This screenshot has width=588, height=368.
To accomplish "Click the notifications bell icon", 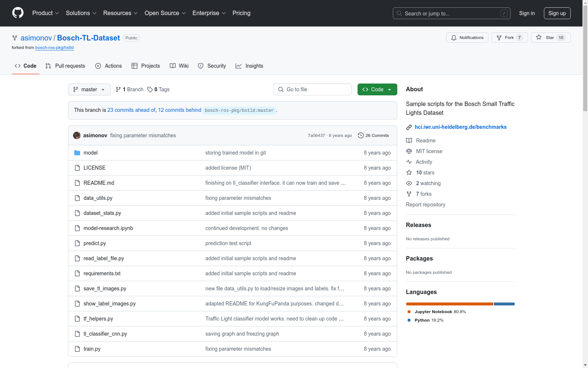I will click(454, 38).
